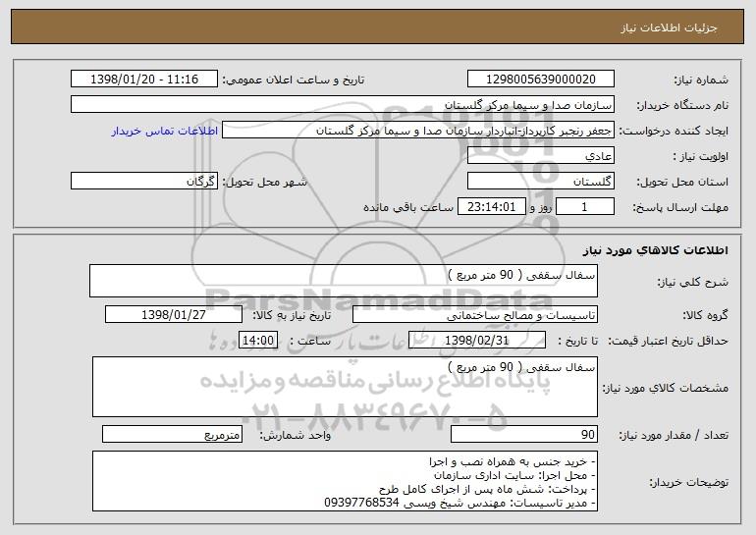Click the note line خرید جنس به همراه نصب
The height and width of the screenshot is (535, 756).
[513, 461]
